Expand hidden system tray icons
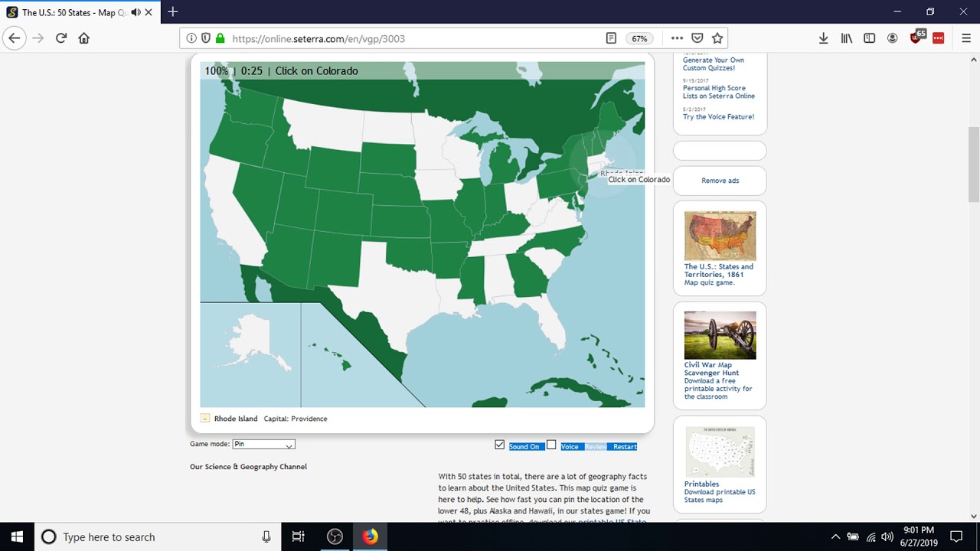 (x=835, y=536)
